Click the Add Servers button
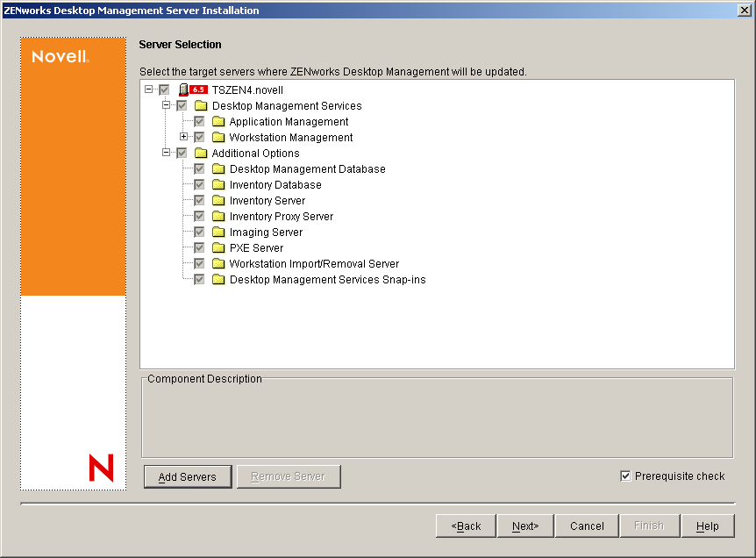The width and height of the screenshot is (756, 558). [188, 477]
